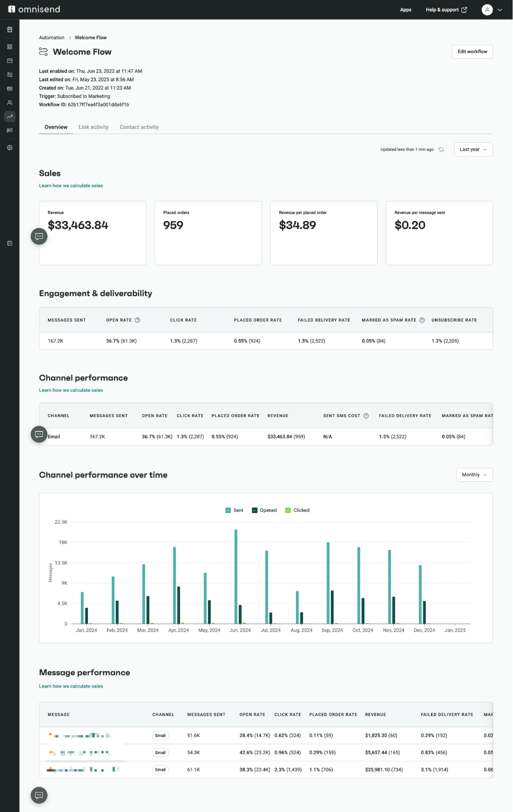
Task: Click the '$33,463.84 (959)' channel revenue cell
Action: pos(286,437)
